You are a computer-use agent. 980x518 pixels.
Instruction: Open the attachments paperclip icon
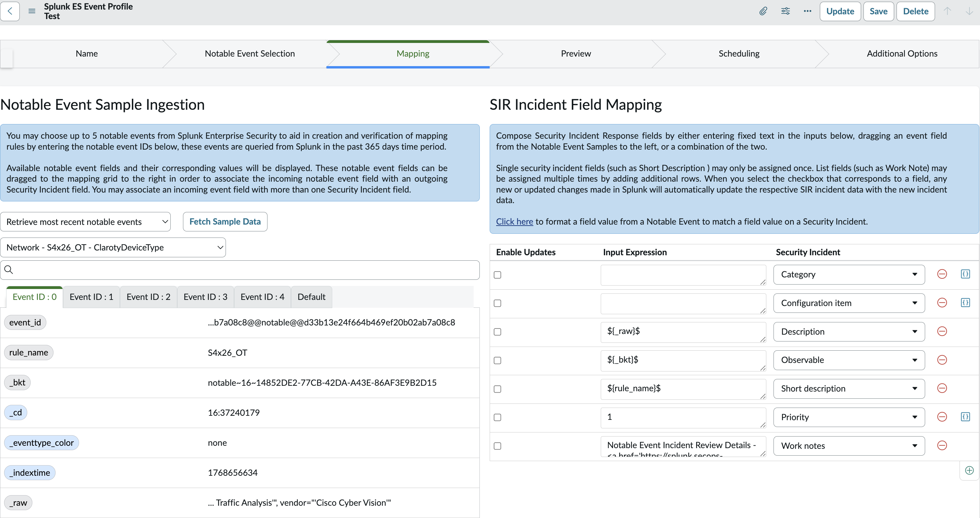point(763,11)
